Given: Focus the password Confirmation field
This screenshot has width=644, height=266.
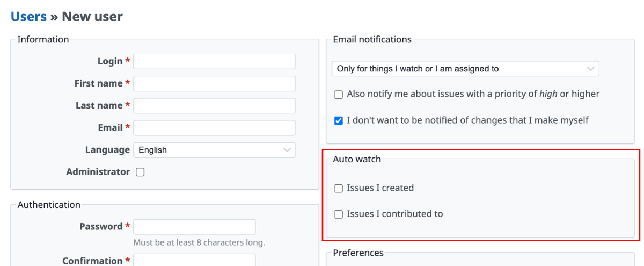Looking at the screenshot, I should click(194, 261).
